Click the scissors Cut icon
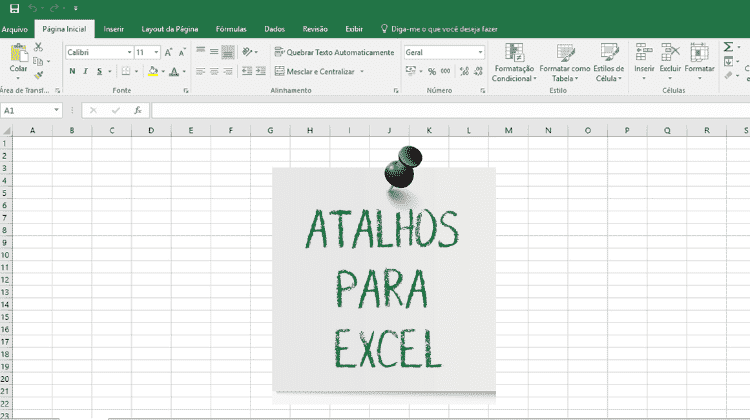 38,47
